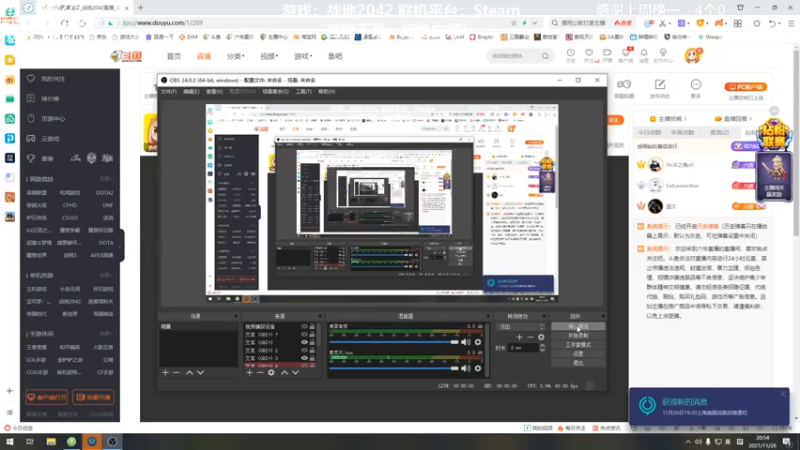Move scene down arrow in Scenes panel
The width and height of the screenshot is (800, 450).
click(x=201, y=373)
